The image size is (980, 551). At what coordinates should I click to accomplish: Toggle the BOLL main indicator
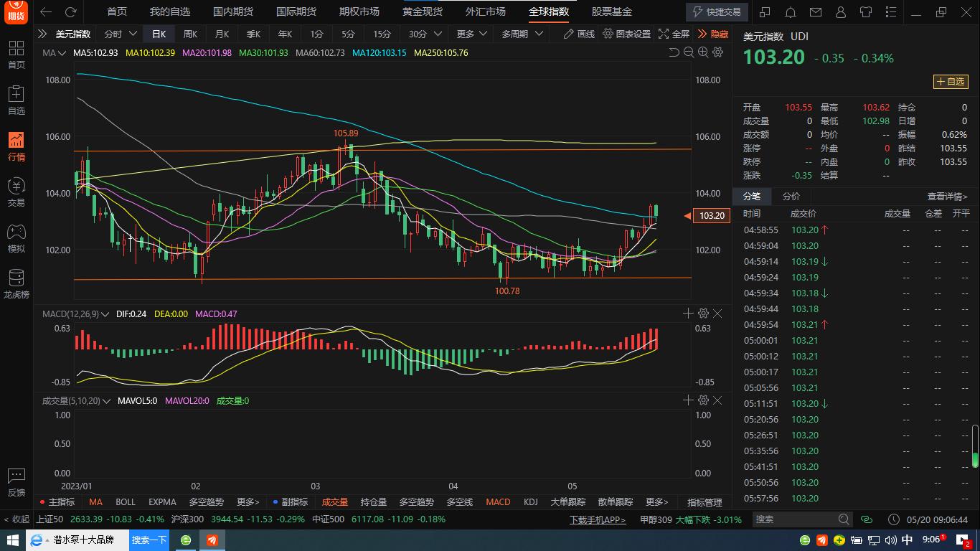pos(126,502)
